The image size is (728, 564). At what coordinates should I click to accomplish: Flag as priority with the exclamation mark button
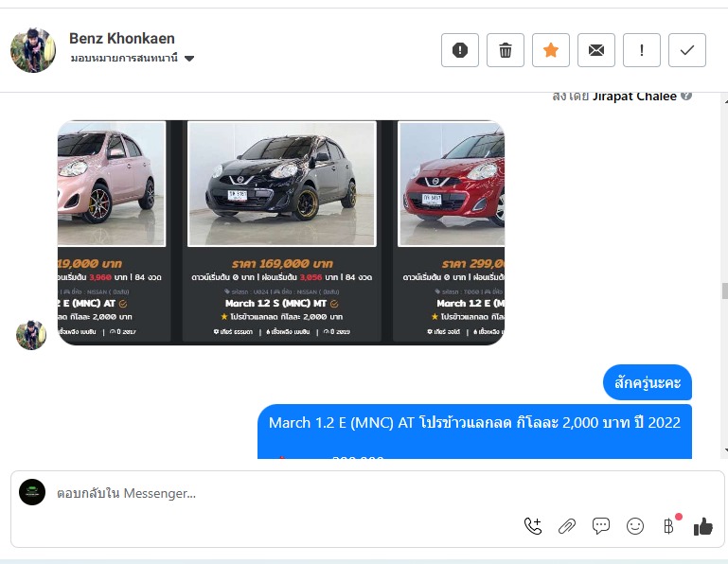pyautogui.click(x=642, y=50)
